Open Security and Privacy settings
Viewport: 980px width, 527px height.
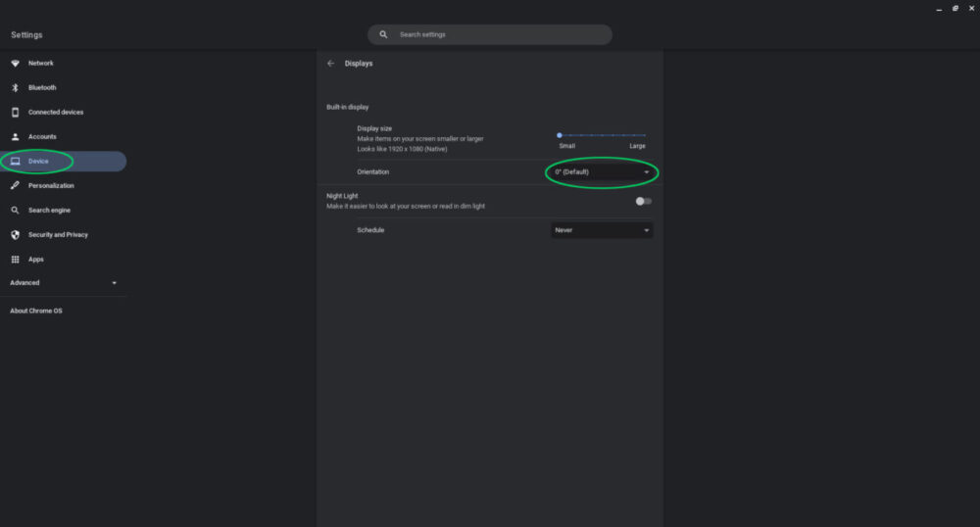(58, 235)
